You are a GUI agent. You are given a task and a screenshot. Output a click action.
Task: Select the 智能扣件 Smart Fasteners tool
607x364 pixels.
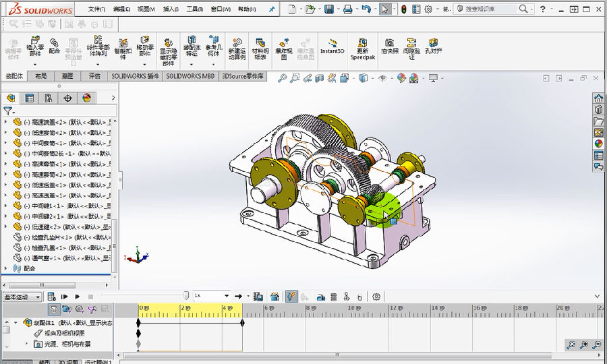click(122, 44)
